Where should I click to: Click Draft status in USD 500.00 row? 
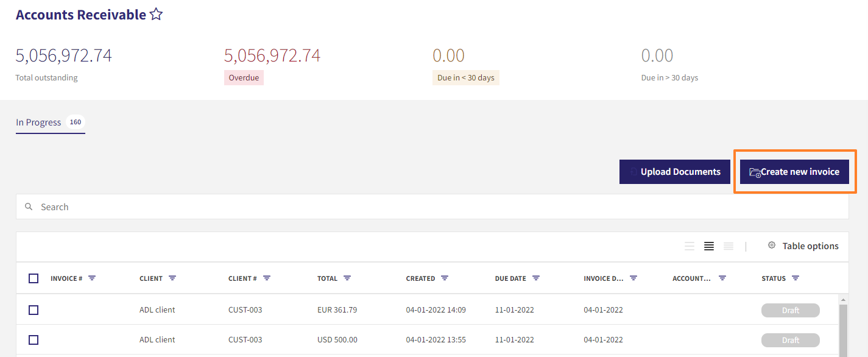pos(791,341)
